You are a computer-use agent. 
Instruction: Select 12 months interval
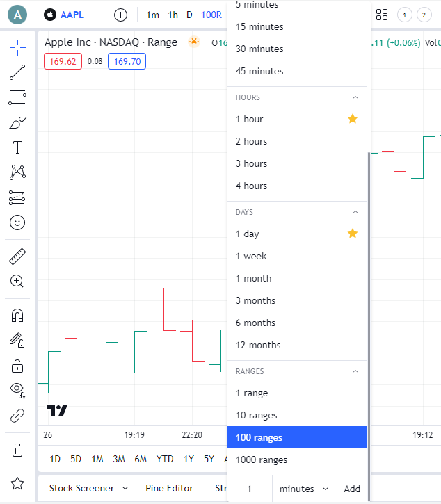coord(297,345)
